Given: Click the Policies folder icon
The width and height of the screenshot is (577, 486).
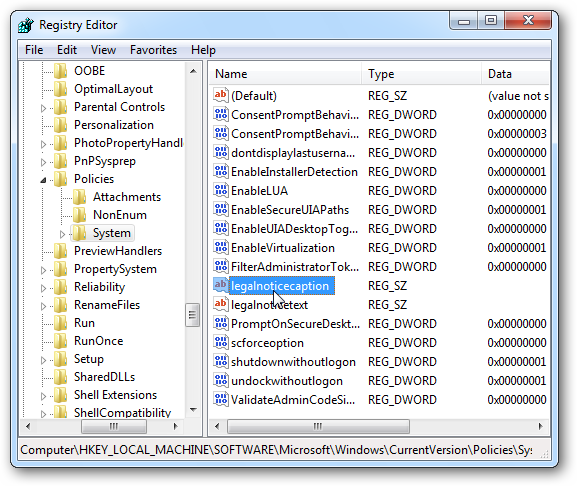Looking at the screenshot, I should (x=60, y=179).
